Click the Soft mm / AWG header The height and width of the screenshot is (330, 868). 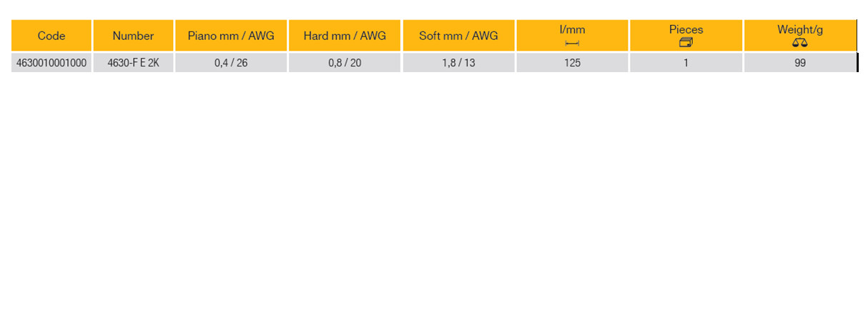[x=458, y=36]
